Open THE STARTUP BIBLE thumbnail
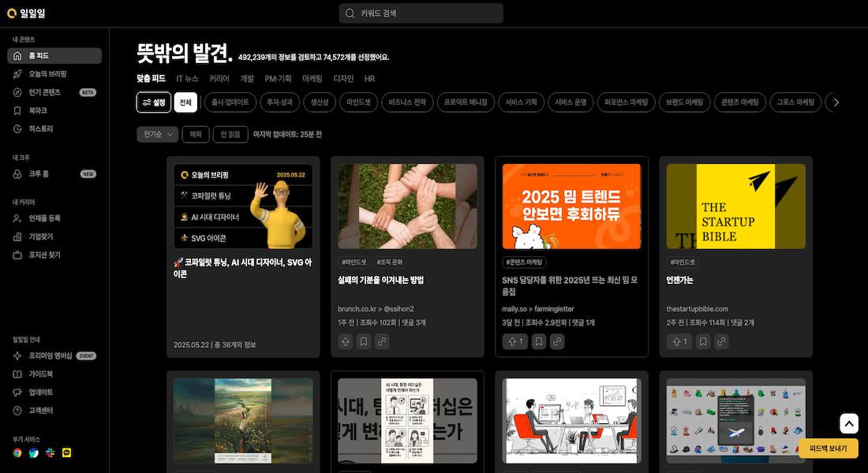Image resolution: width=868 pixels, height=473 pixels. tap(735, 207)
